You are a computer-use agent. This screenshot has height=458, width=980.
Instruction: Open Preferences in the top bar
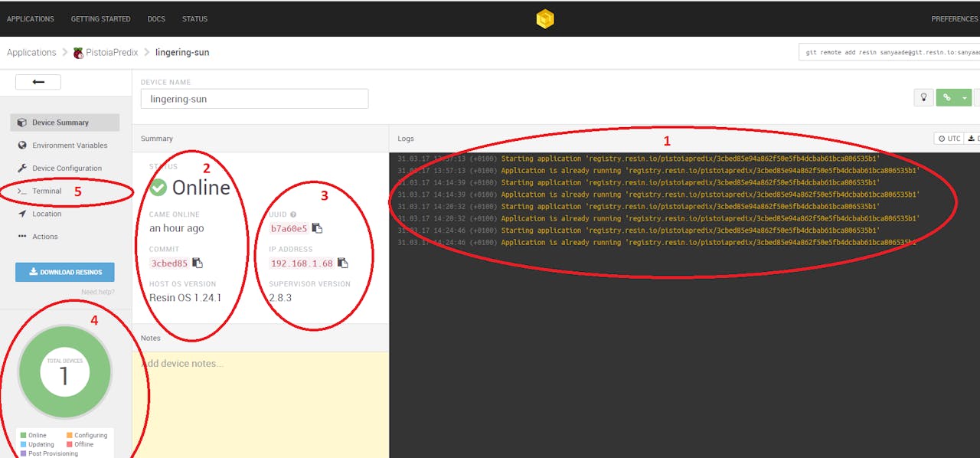coord(954,18)
